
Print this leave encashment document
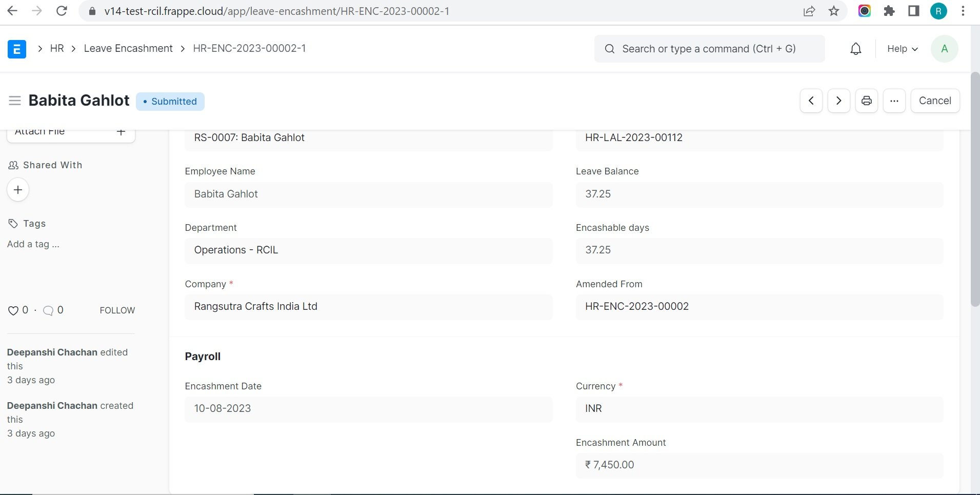[x=866, y=101]
